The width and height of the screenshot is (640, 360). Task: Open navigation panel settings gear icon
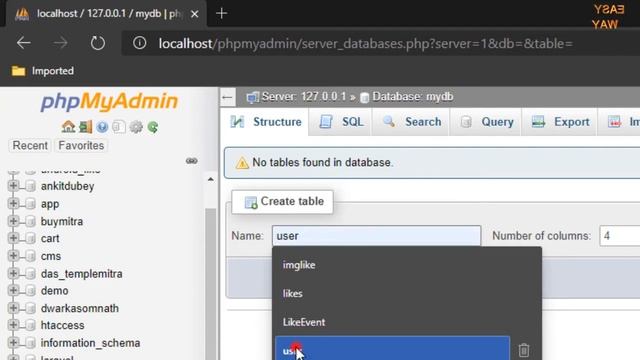click(136, 127)
